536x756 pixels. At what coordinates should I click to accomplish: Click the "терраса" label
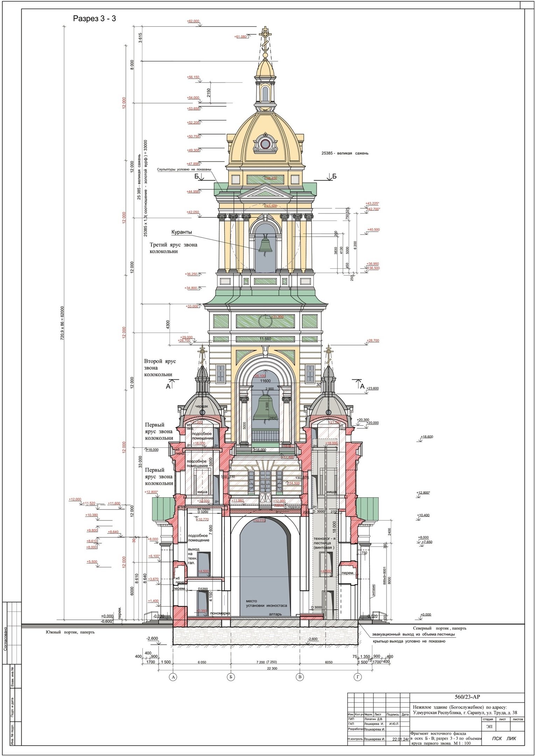click(x=293, y=506)
